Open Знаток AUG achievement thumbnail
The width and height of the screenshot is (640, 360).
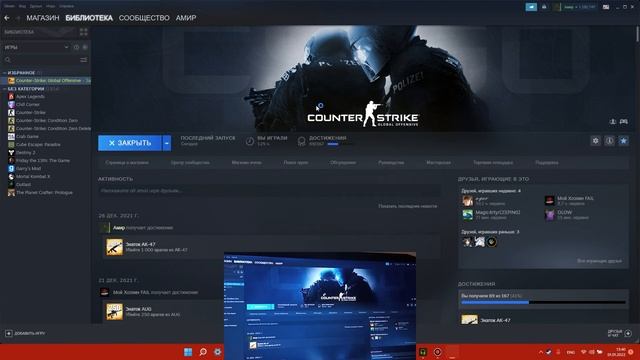pyautogui.click(x=114, y=312)
